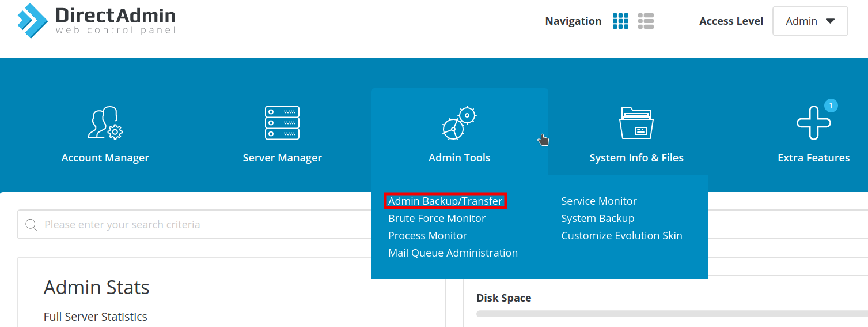Click the Navigation label
The width and height of the screenshot is (868, 327).
(x=573, y=21)
